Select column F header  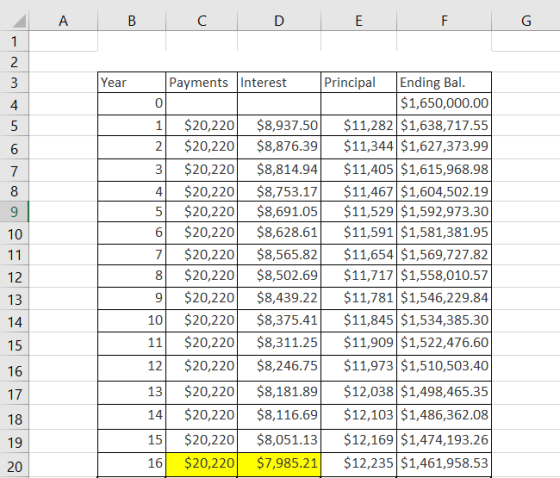pos(444,21)
